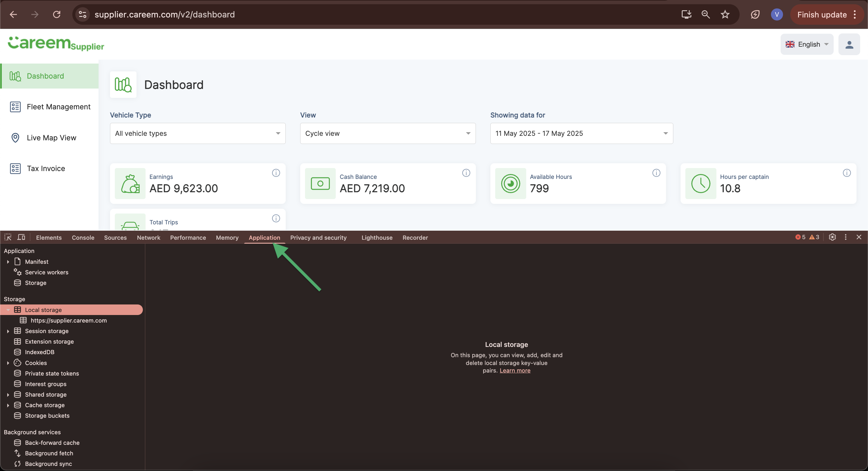Screen dimensions: 868x471
Task: Click the browser forward arrow
Action: 35,14
